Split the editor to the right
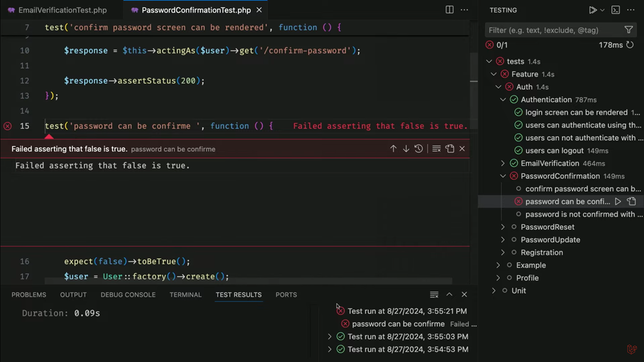Image resolution: width=644 pixels, height=362 pixels. pyautogui.click(x=449, y=10)
